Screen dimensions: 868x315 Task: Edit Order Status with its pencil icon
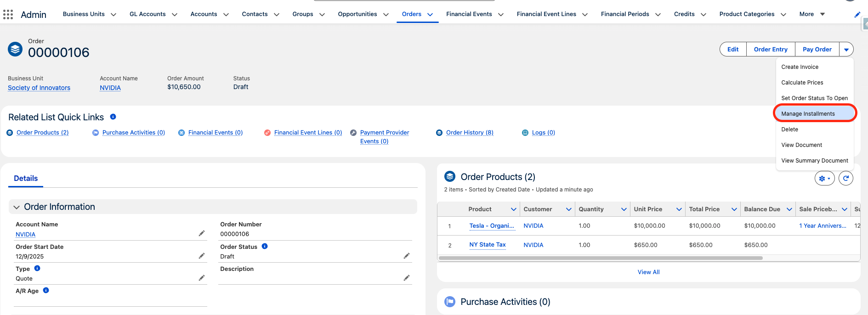[x=406, y=256]
